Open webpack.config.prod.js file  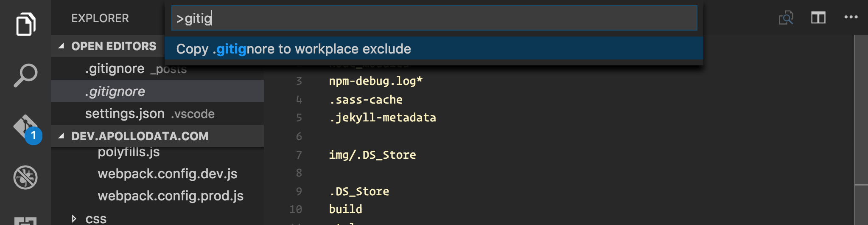coord(171,196)
